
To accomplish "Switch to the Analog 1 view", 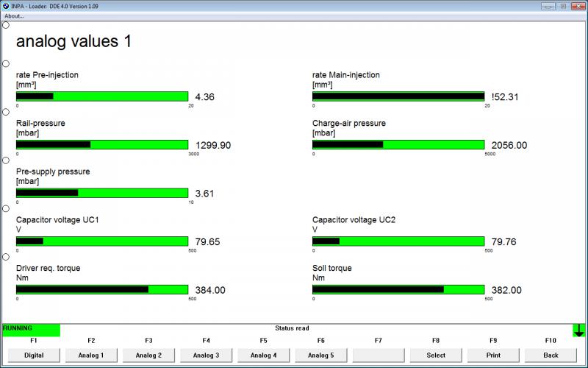I will coord(91,355).
